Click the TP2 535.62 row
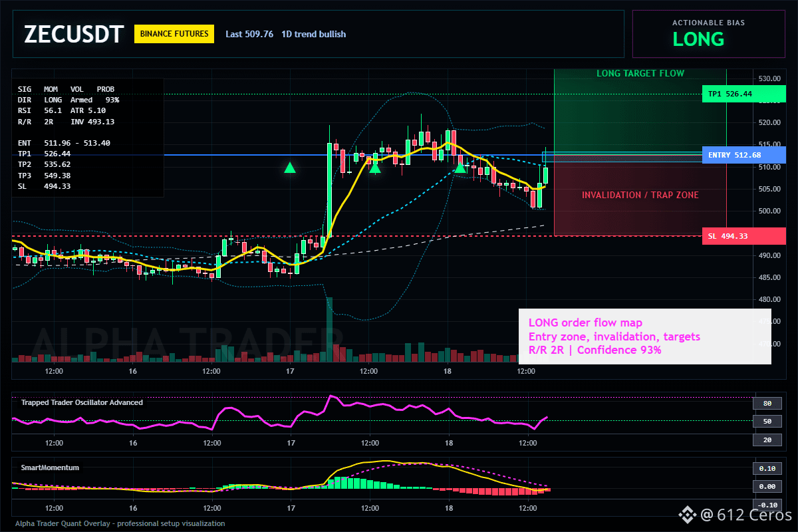Image resolution: width=798 pixels, height=532 pixels. pos(44,164)
